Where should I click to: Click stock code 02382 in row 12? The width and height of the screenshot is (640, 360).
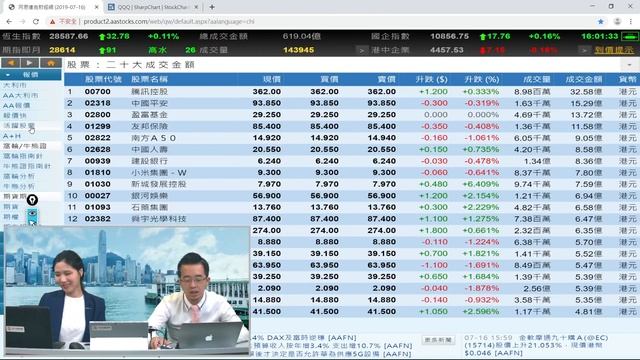[x=98, y=219]
